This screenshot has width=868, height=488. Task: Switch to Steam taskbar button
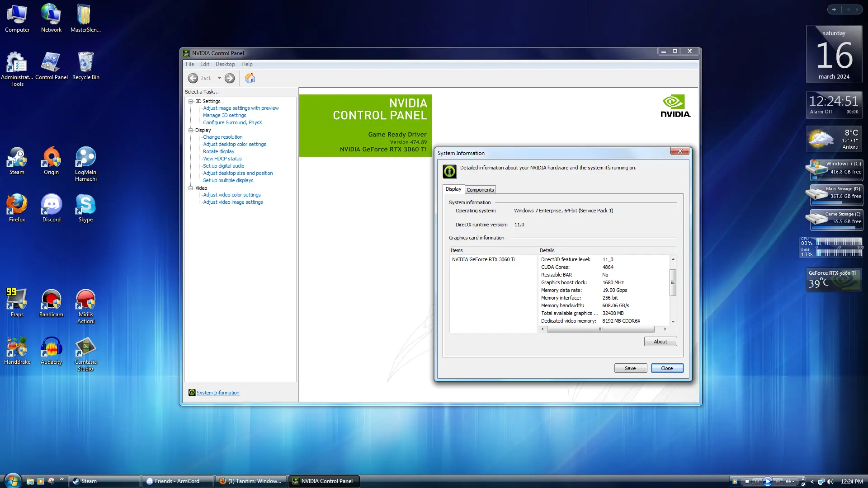104,481
